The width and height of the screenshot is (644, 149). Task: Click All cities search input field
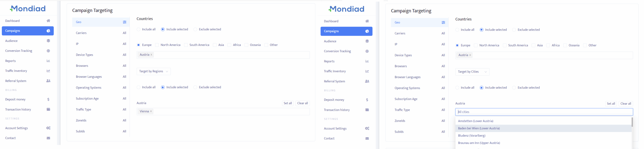(544, 112)
